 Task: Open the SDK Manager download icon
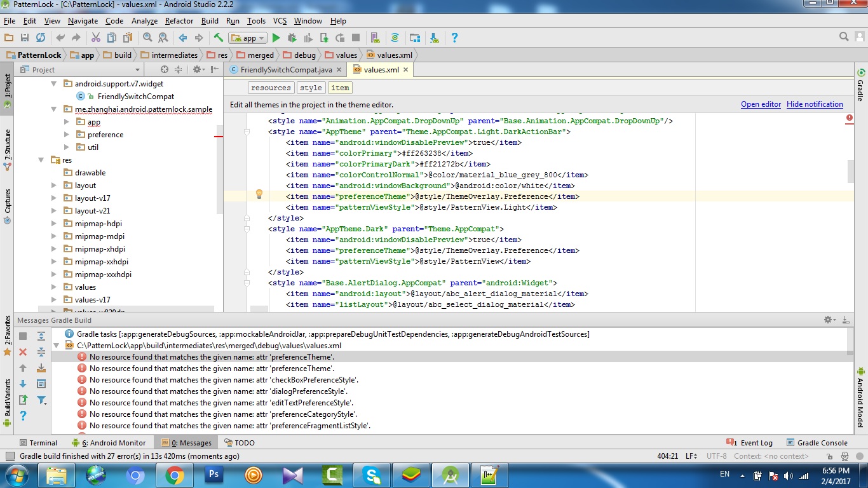434,38
